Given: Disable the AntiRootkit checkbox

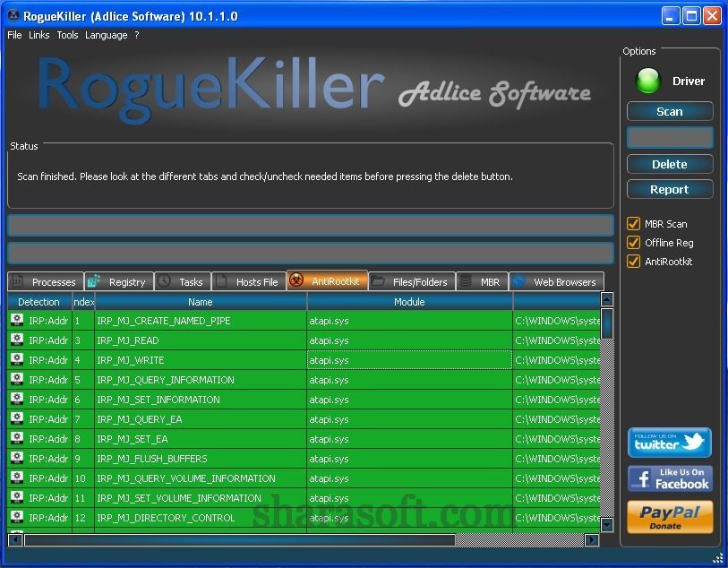Looking at the screenshot, I should coord(633,262).
